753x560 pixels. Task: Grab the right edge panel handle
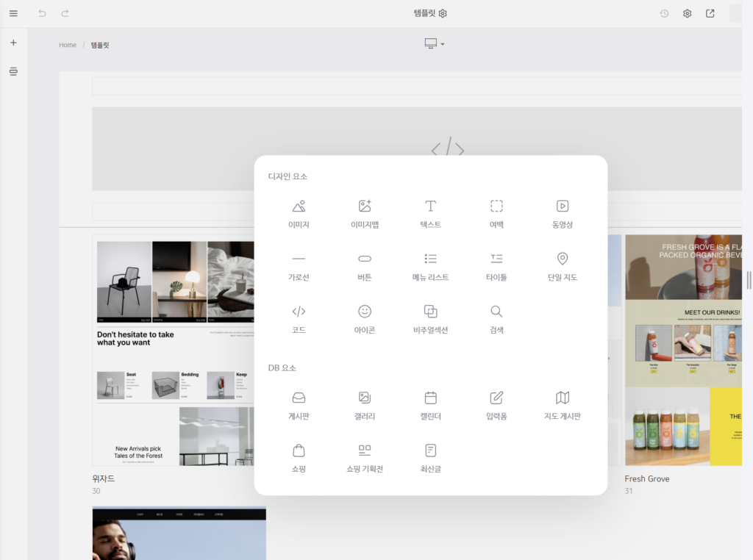point(749,280)
